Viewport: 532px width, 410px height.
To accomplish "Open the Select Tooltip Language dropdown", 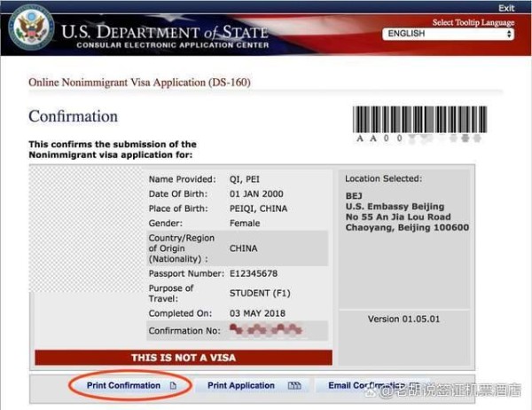I will [x=448, y=34].
